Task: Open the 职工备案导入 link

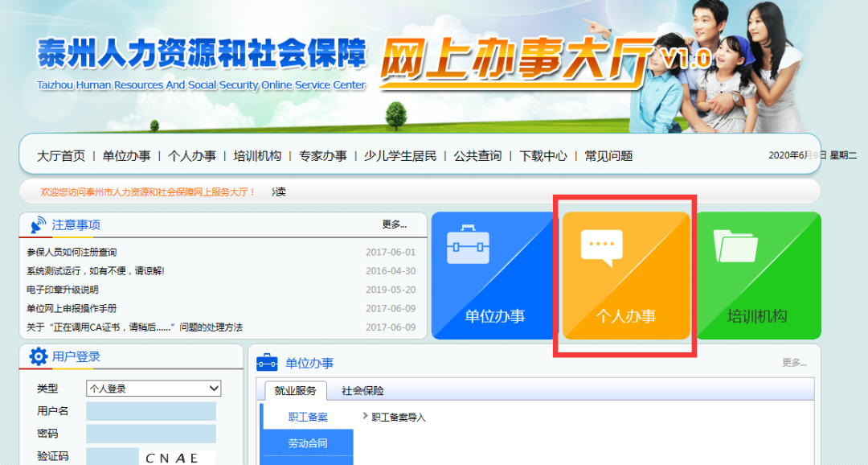Action: [x=399, y=418]
